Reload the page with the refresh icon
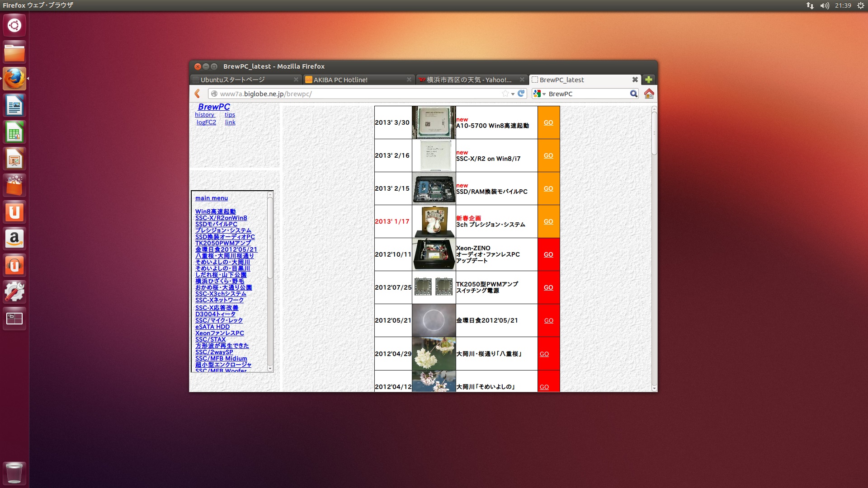 [521, 94]
